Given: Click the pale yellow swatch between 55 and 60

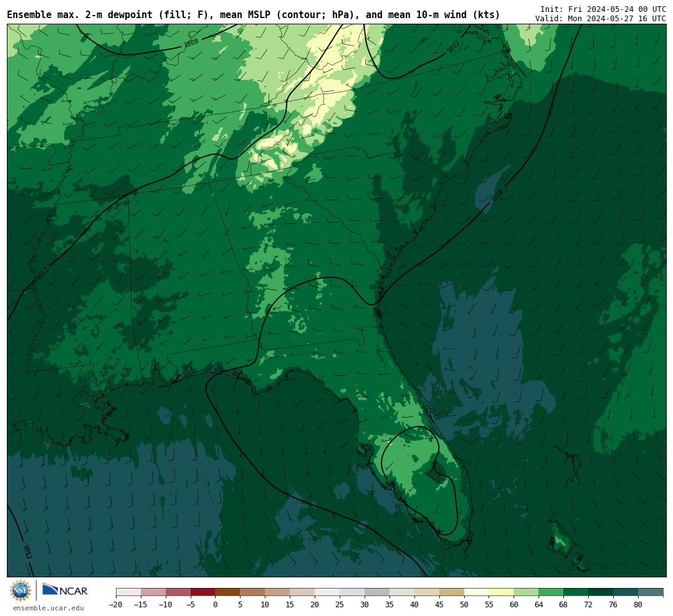Looking at the screenshot, I should tap(501, 592).
